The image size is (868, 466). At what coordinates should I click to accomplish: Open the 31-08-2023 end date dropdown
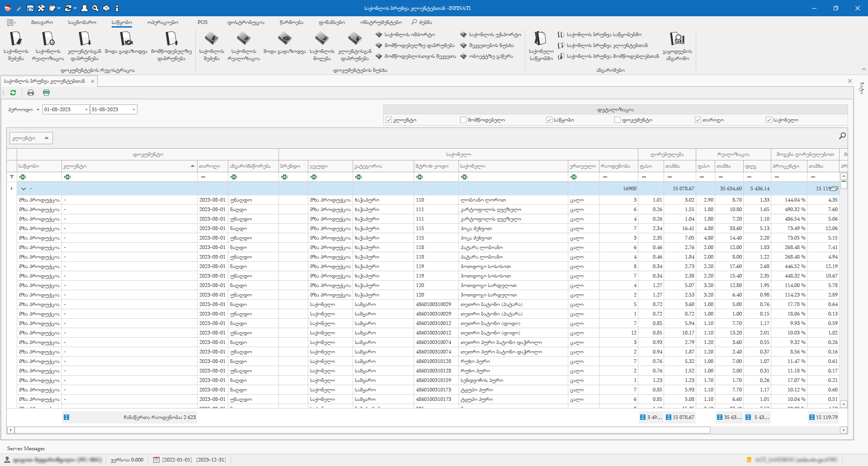[134, 109]
